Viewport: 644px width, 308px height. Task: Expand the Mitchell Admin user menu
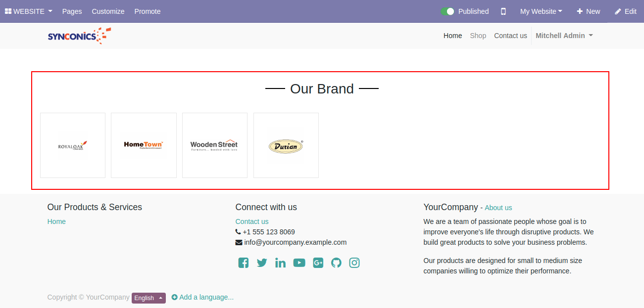tap(564, 36)
